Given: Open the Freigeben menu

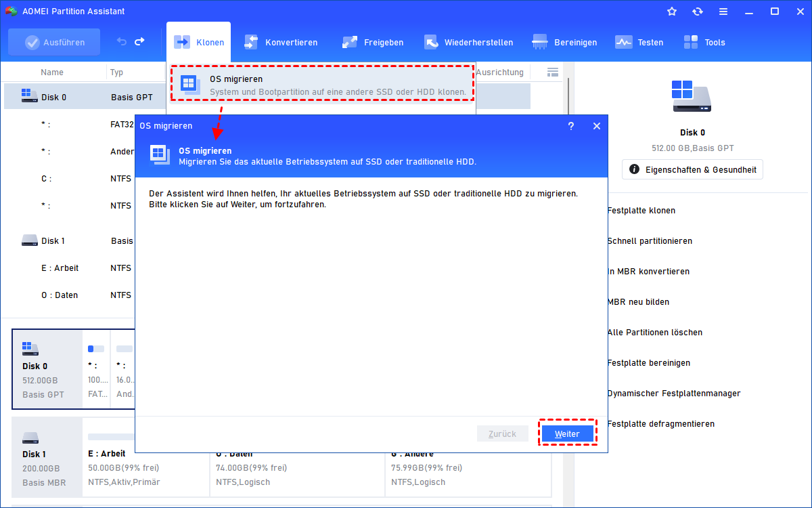Looking at the screenshot, I should tap(373, 42).
